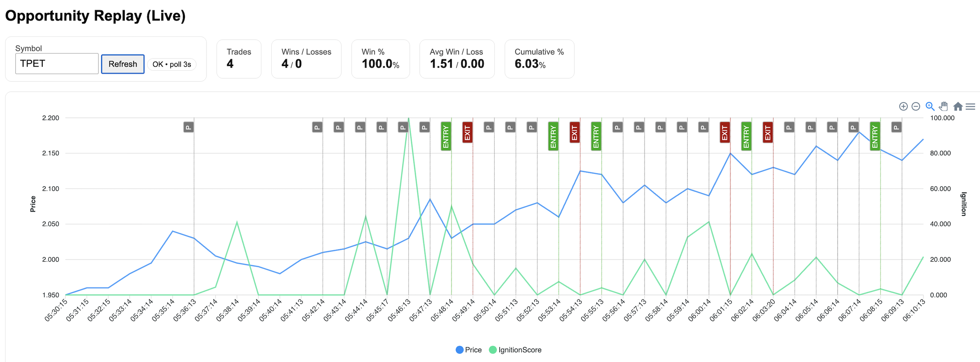The width and height of the screenshot is (980, 362).
Task: Click the TPET symbol input field
Action: click(57, 64)
